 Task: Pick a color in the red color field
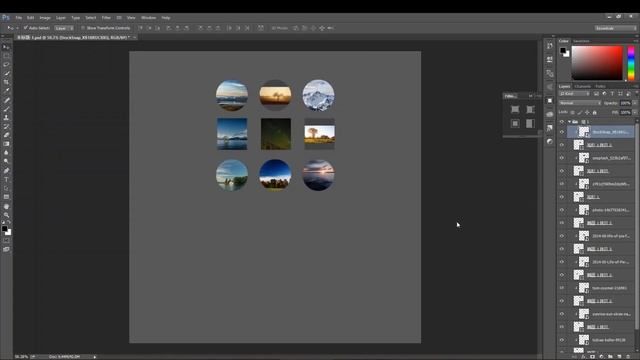point(597,62)
